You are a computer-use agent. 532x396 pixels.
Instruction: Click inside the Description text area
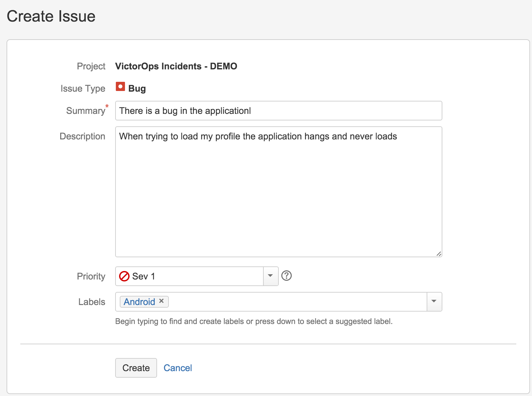[279, 192]
